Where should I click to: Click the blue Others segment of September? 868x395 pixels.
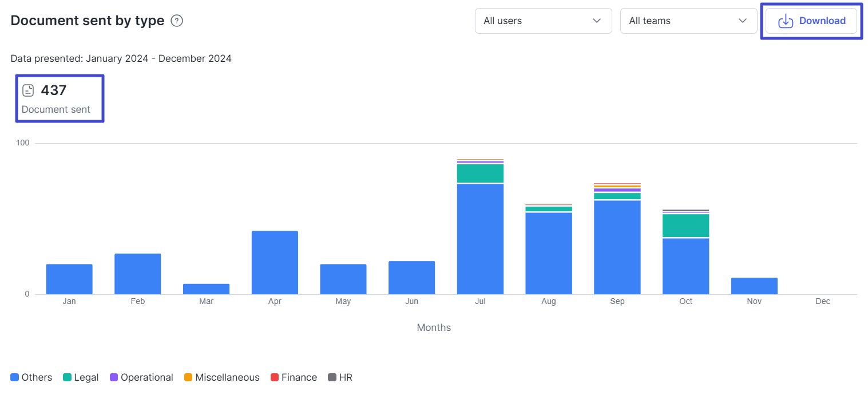617,247
